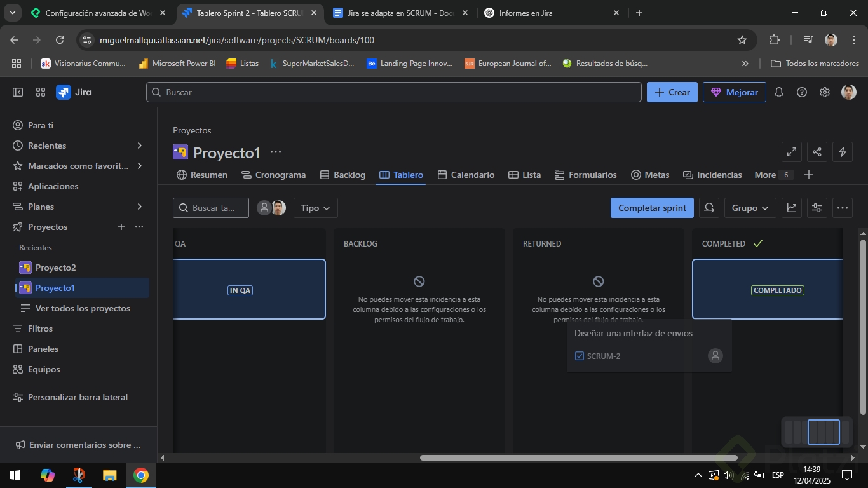
Task: Open Equipos in sidebar
Action: click(78, 369)
